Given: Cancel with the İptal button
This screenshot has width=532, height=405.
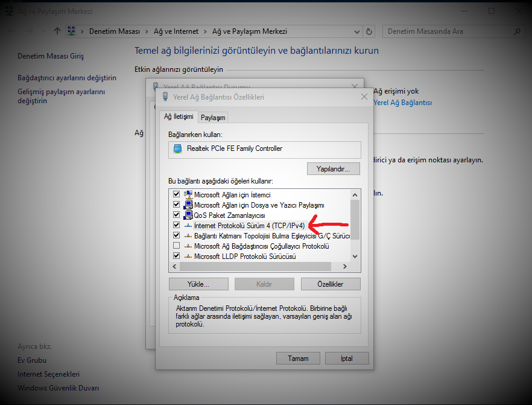Looking at the screenshot, I should click(x=347, y=359).
